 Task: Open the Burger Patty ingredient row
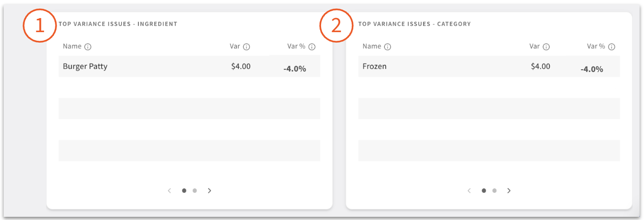85,67
